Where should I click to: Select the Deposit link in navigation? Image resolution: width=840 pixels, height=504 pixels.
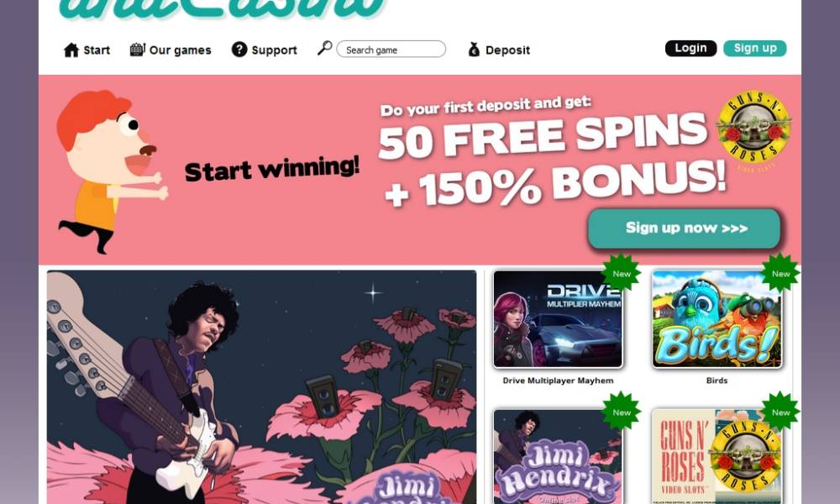coord(507,50)
